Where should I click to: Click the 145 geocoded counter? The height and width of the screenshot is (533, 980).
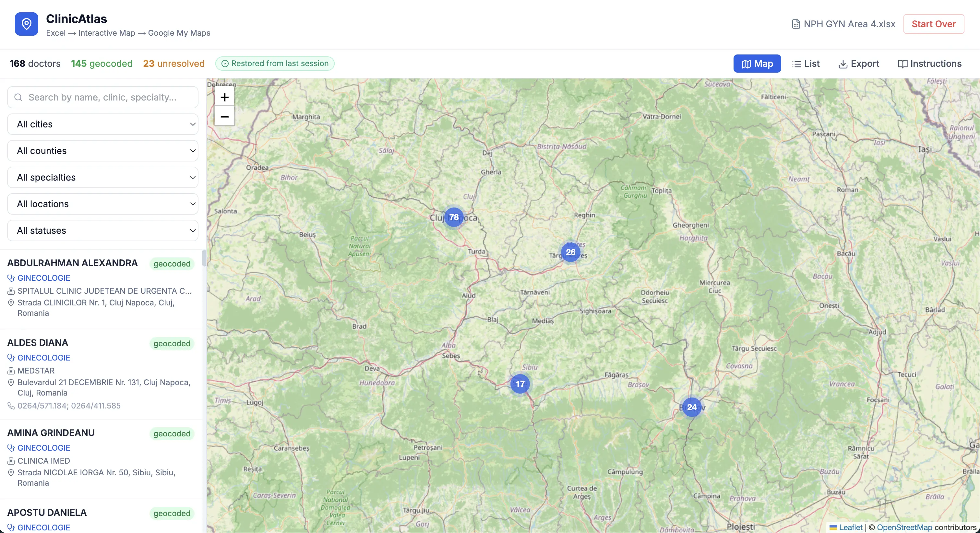point(102,64)
